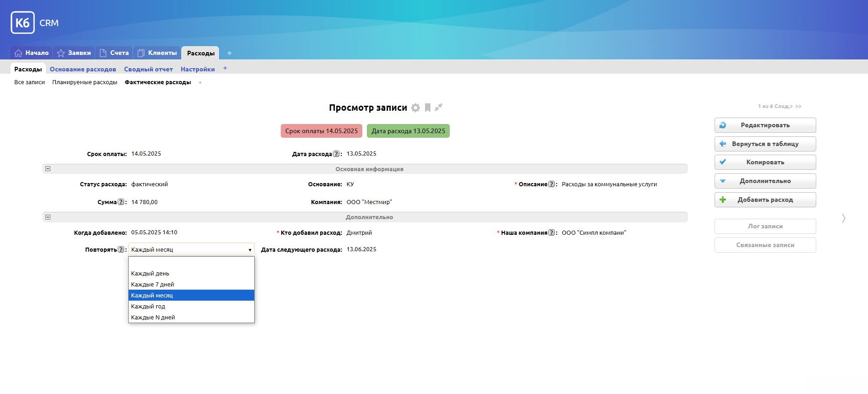Collapse the Основная информация section

click(x=48, y=169)
